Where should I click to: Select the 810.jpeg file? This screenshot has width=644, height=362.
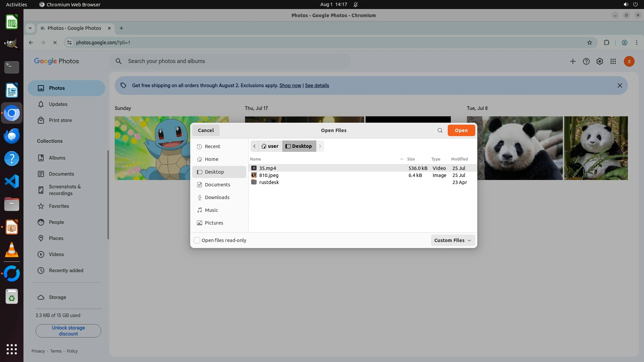point(269,175)
